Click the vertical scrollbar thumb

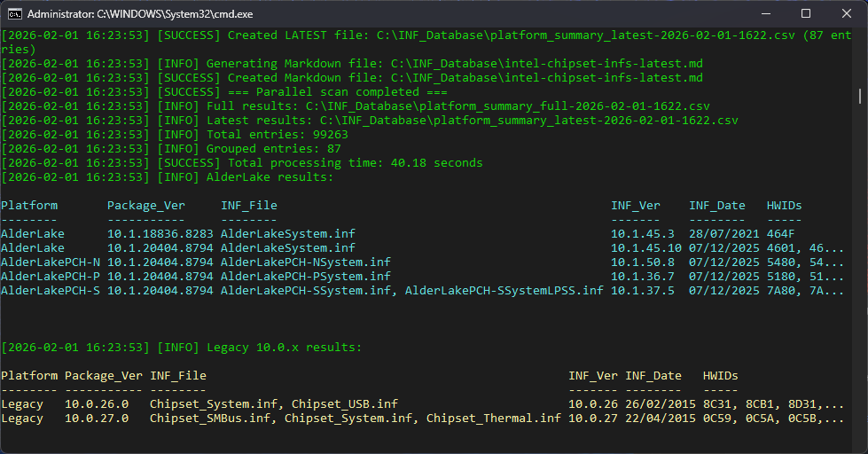point(860,96)
